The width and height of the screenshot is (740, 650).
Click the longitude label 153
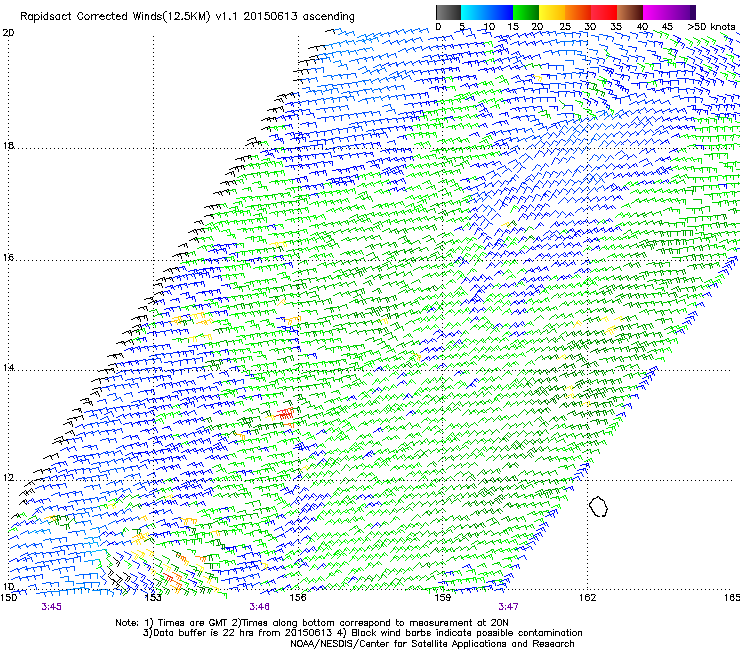[153, 597]
